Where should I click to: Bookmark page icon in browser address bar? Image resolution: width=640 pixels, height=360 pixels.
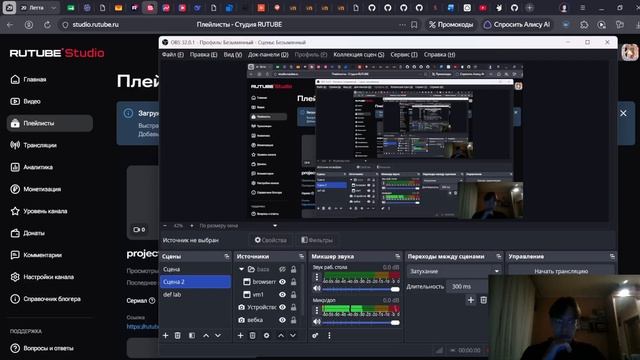[x=414, y=24]
